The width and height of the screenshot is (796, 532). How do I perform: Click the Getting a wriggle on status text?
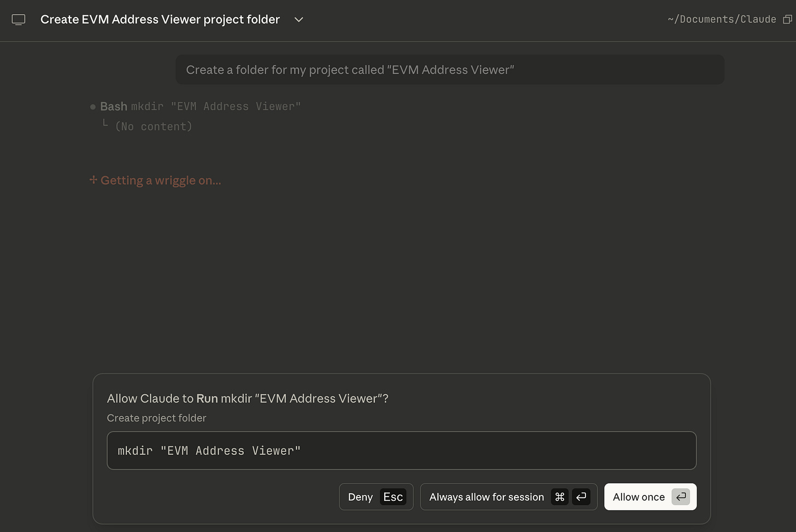pyautogui.click(x=161, y=180)
